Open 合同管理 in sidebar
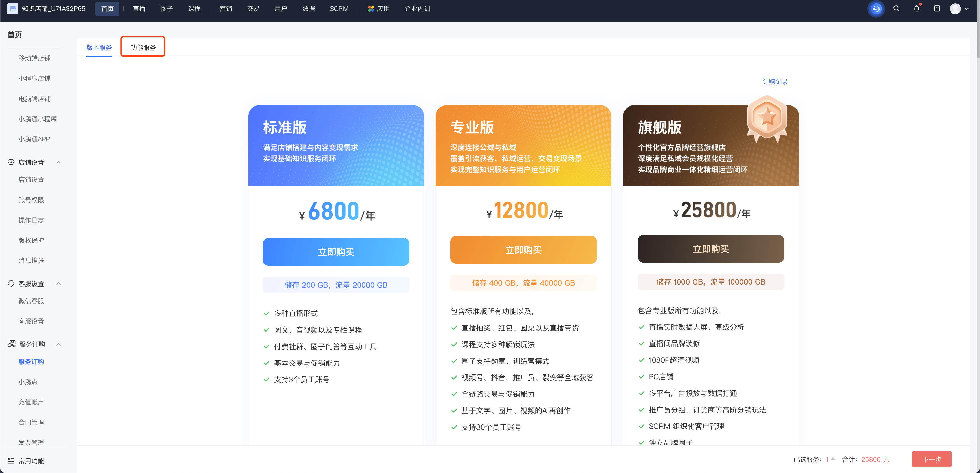Image resolution: width=980 pixels, height=473 pixels. [x=31, y=422]
